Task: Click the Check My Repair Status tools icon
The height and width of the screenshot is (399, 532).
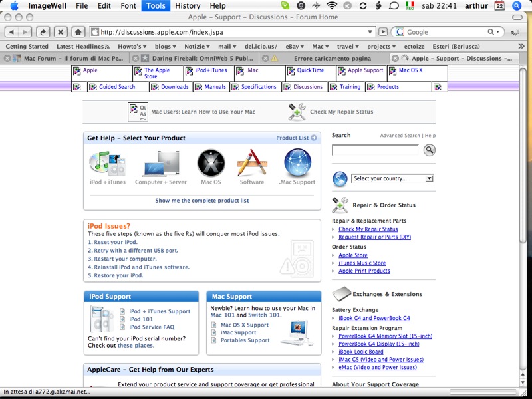Action: coord(297,112)
